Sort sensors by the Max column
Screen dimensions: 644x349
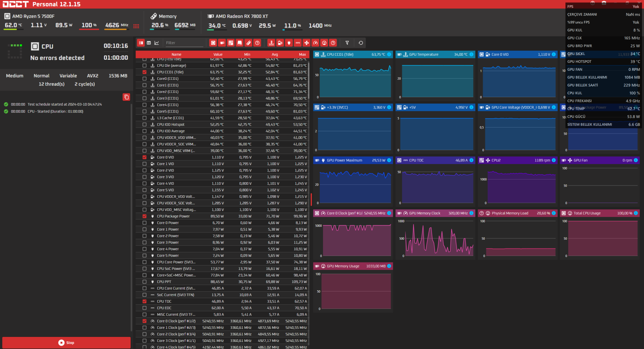point(303,54)
